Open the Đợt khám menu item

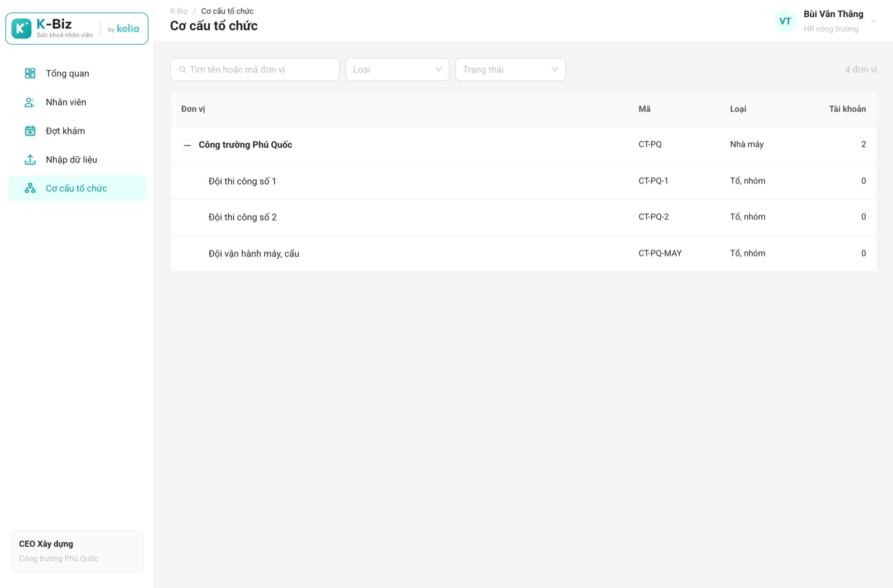pos(77,131)
